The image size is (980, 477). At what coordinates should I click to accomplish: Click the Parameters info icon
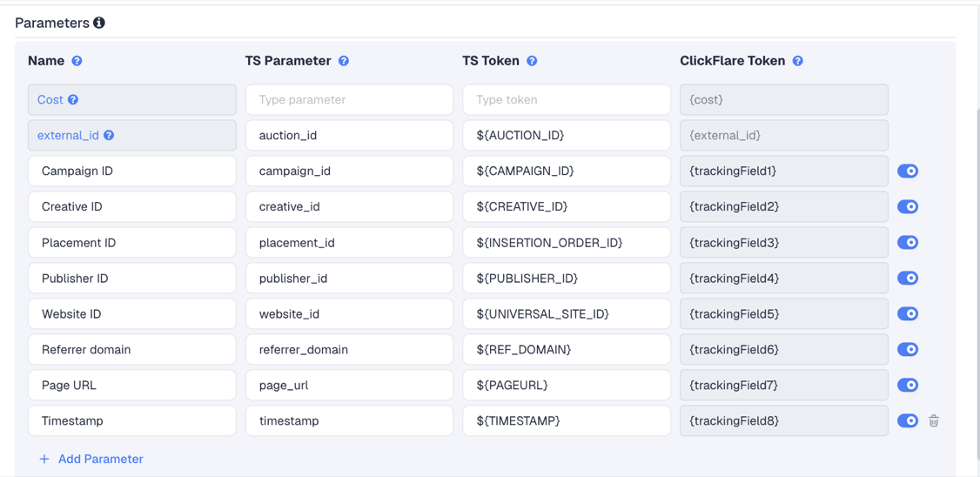coord(98,24)
